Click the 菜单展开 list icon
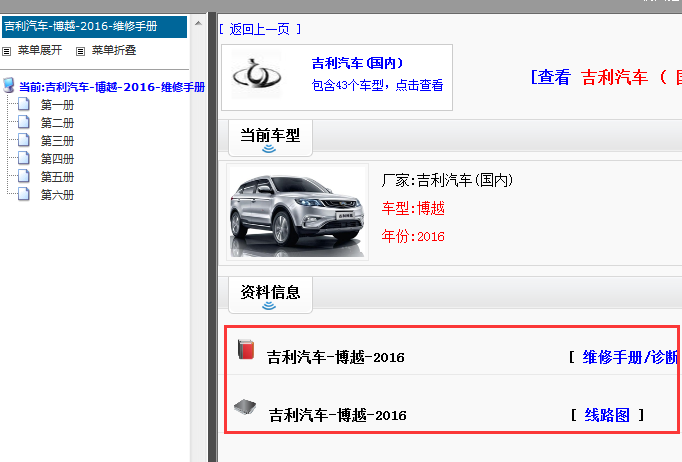This screenshot has height=462, width=682. coord(7,51)
